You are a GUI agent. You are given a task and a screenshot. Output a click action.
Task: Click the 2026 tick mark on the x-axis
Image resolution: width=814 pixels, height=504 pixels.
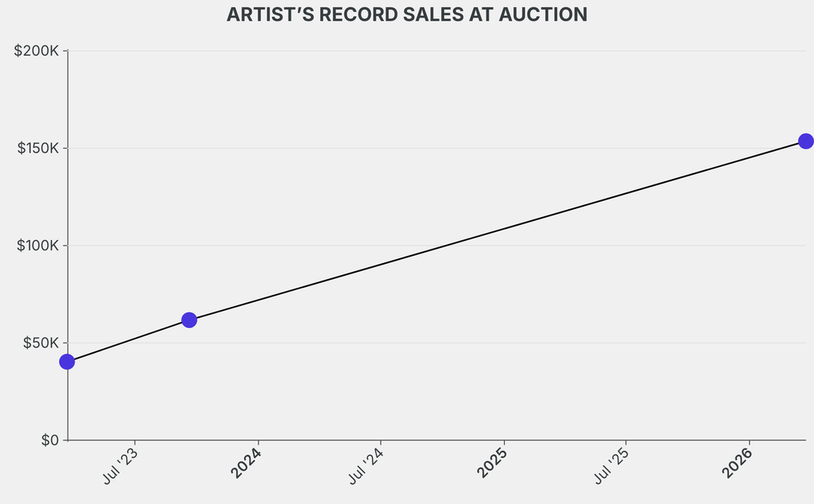750,442
